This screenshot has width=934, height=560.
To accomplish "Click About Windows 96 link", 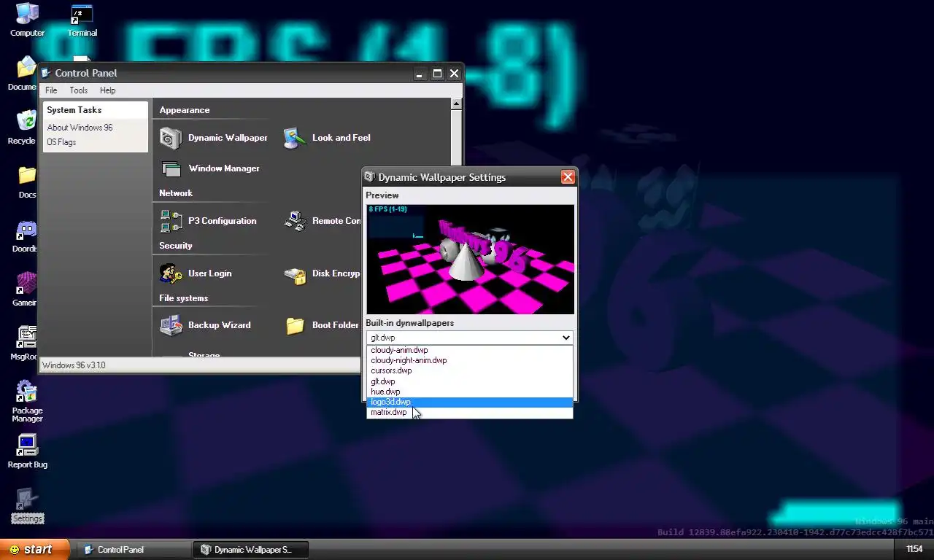I will click(x=80, y=128).
